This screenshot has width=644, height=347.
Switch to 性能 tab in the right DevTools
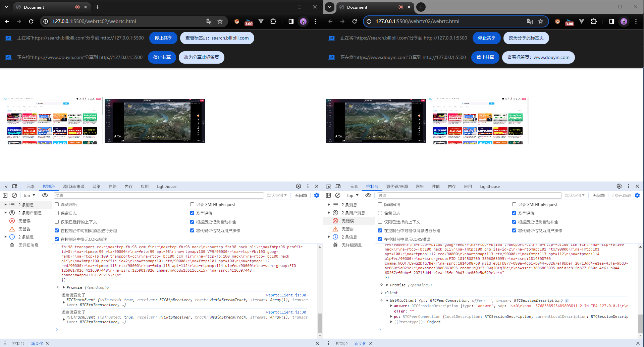[436, 187]
